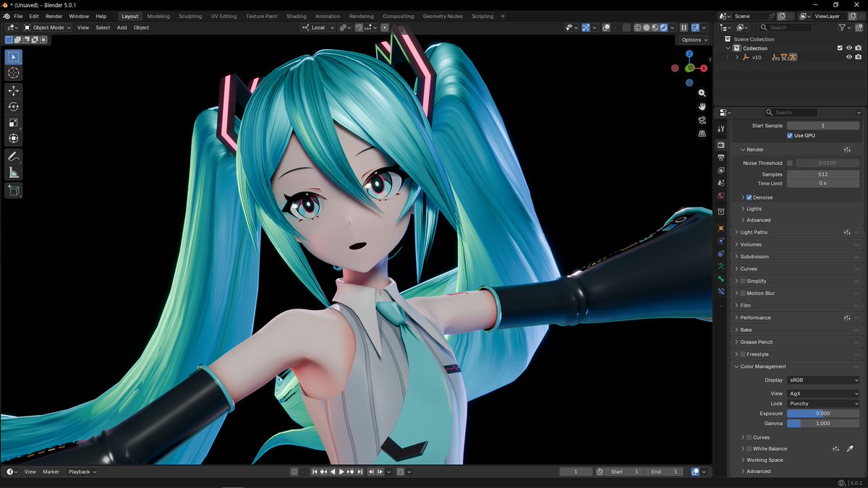
Task: Open the Tool properties tab
Action: [721, 128]
